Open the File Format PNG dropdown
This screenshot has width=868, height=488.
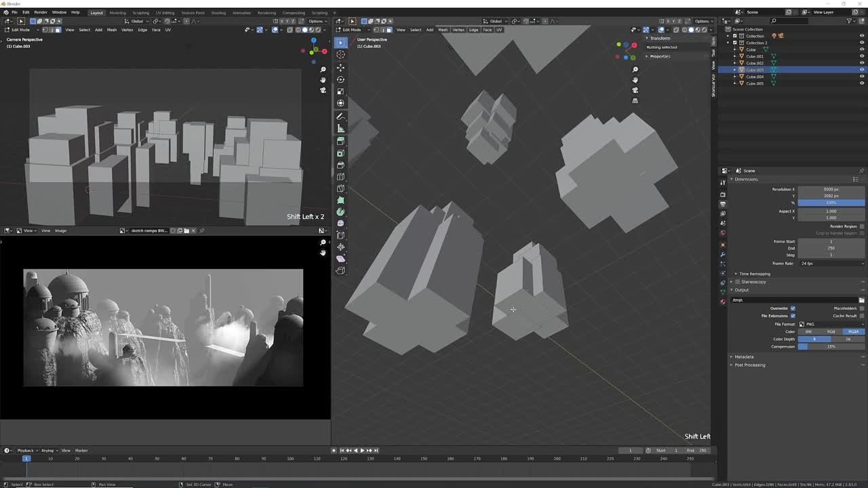pyautogui.click(x=831, y=324)
